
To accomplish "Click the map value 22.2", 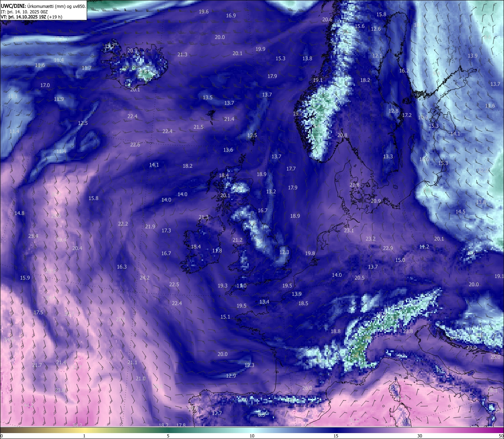I will (x=123, y=224).
